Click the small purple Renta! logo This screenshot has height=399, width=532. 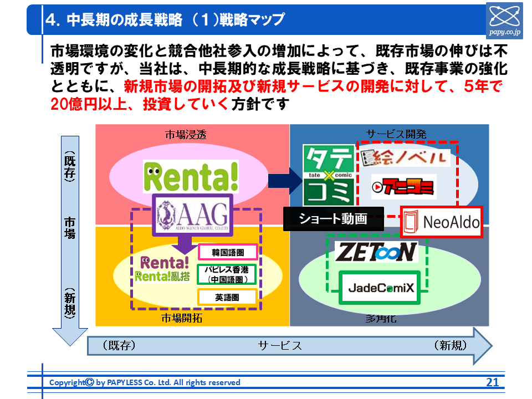(165, 263)
